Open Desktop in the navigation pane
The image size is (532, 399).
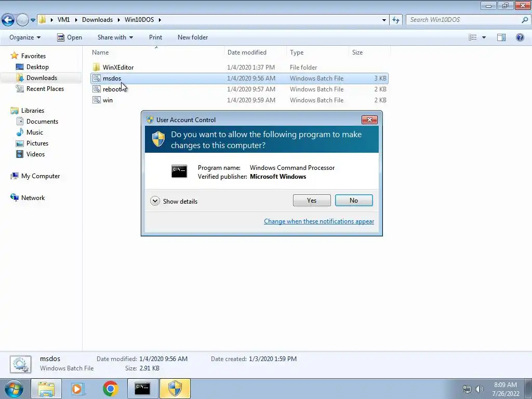pyautogui.click(x=37, y=67)
